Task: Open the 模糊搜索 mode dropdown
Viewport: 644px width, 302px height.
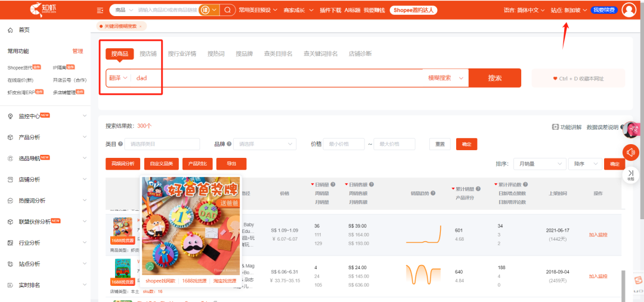Action: pos(445,78)
